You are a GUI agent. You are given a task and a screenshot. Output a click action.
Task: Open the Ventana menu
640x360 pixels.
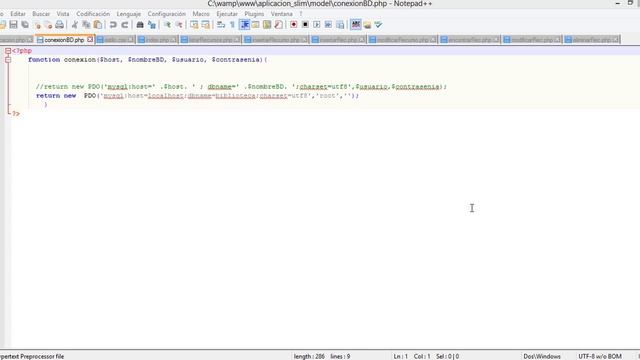(x=282, y=14)
